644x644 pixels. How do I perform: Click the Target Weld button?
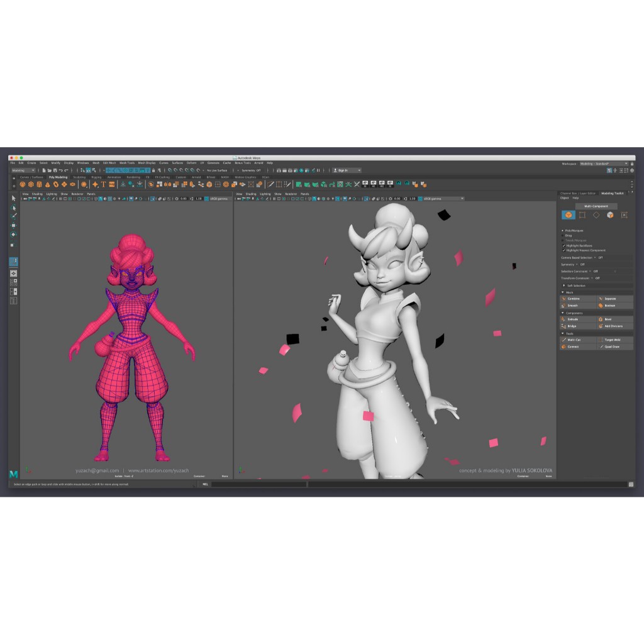click(615, 340)
